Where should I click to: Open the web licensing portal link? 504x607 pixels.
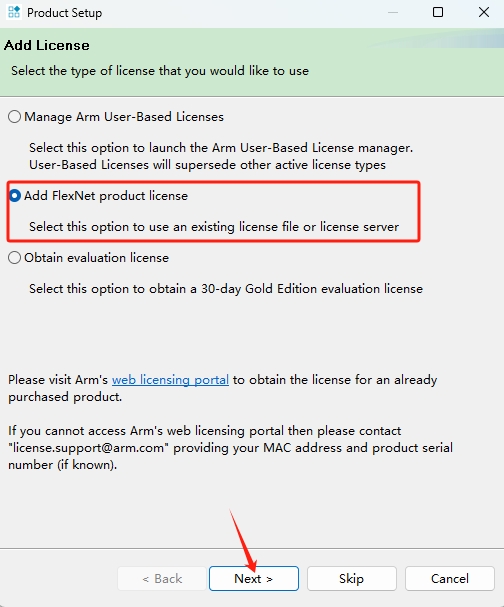point(170,380)
